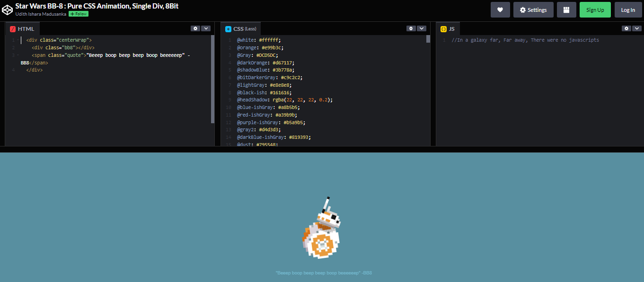Open the Settings dialog
644x282 pixels.
click(533, 9)
